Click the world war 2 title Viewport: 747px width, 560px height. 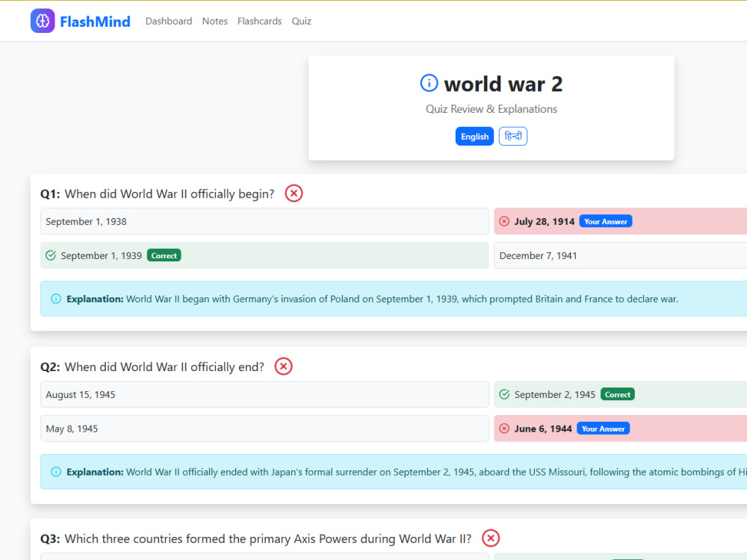pos(503,84)
